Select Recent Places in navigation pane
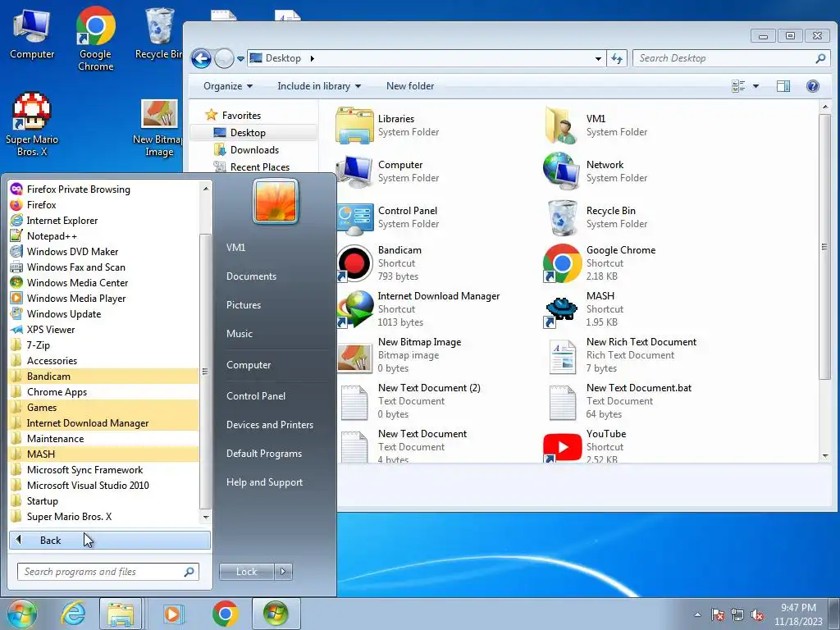Screen dimensions: 840x630 tap(260, 167)
